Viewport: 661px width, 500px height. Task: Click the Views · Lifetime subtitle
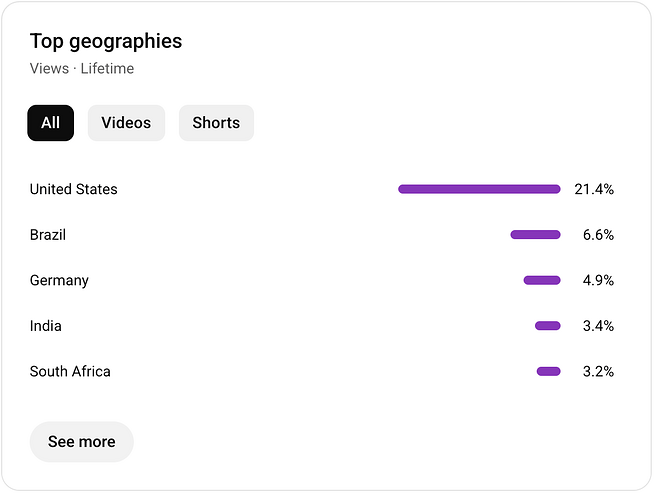pos(82,68)
